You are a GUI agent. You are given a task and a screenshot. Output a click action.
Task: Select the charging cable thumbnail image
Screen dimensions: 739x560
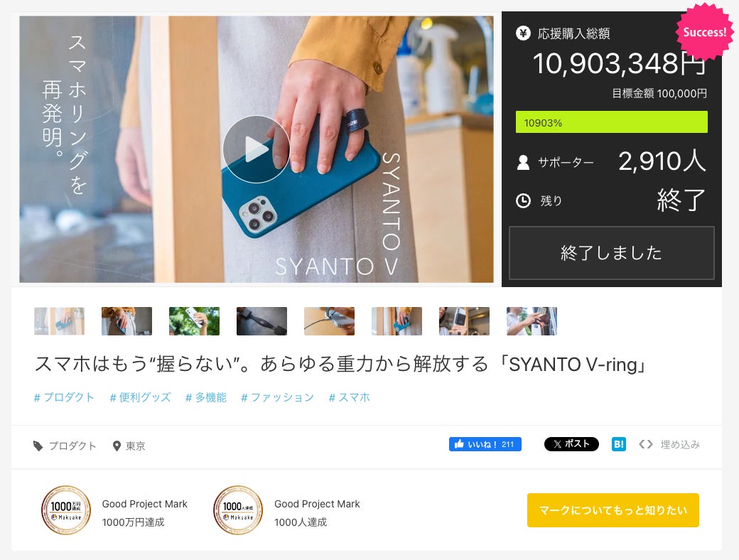(x=329, y=321)
